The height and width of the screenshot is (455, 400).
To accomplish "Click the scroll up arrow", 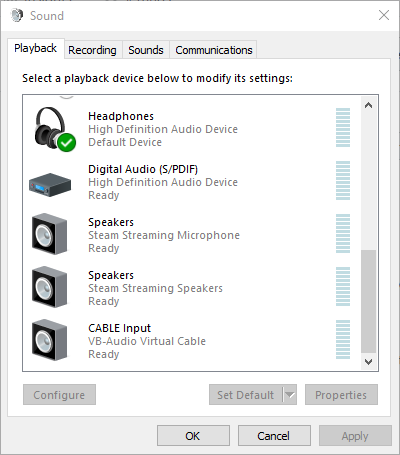I will coord(368,106).
